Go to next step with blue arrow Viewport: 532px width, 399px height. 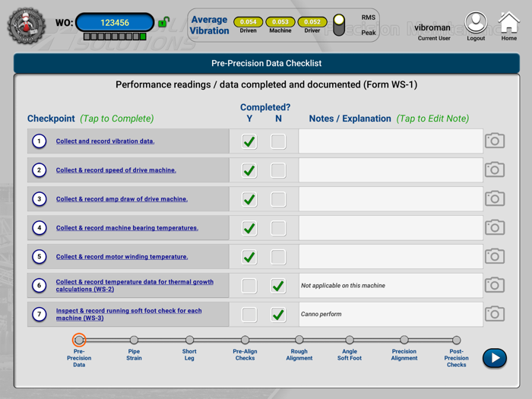[494, 358]
